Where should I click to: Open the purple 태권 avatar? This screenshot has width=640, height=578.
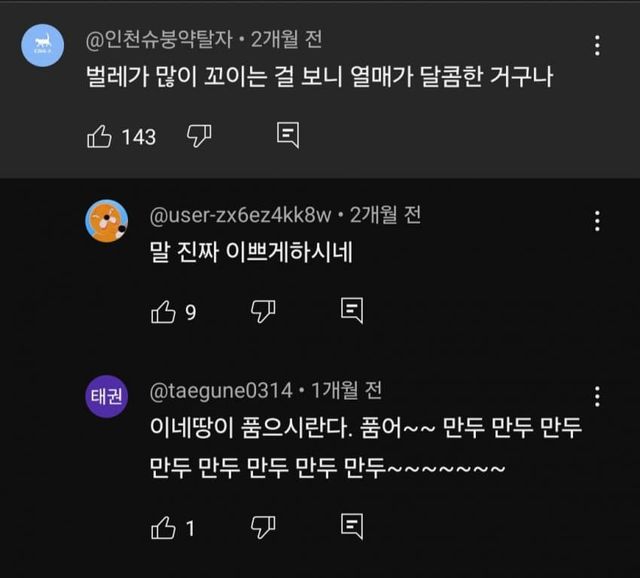[107, 396]
